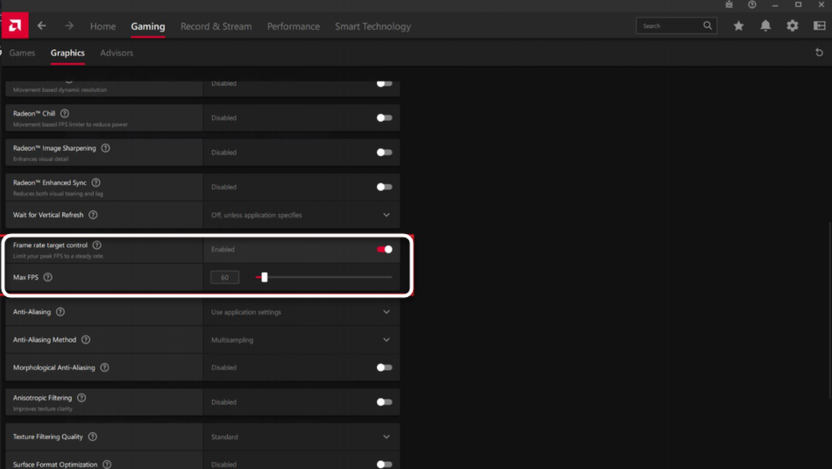Open Frame rate target control help icon
The height and width of the screenshot is (469, 832).
coord(97,245)
